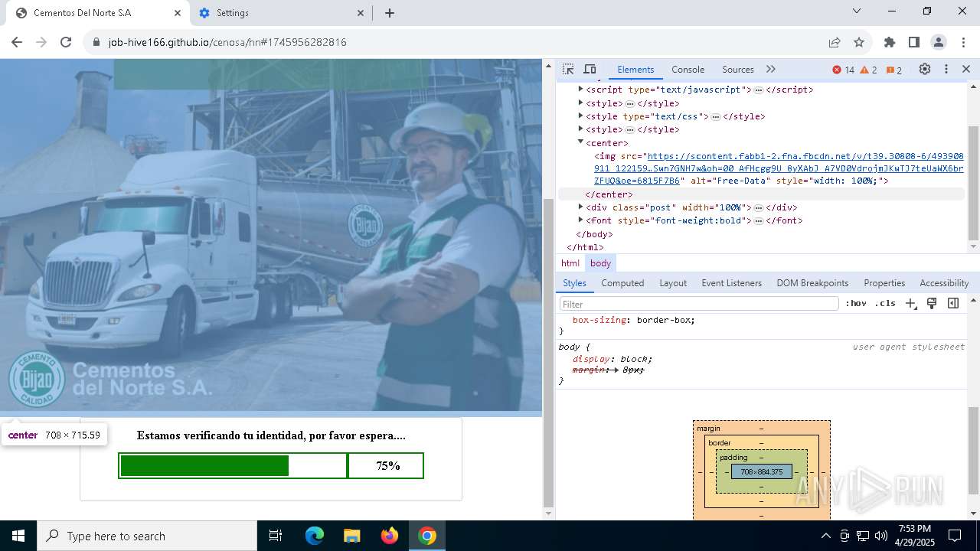
Task: Open DevTools settings gear
Action: pos(925,69)
